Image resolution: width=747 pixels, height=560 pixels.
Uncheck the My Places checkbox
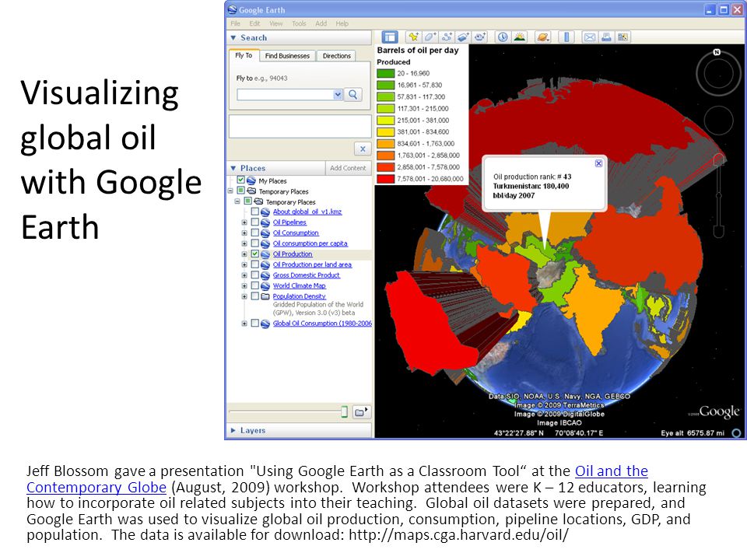pos(241,180)
